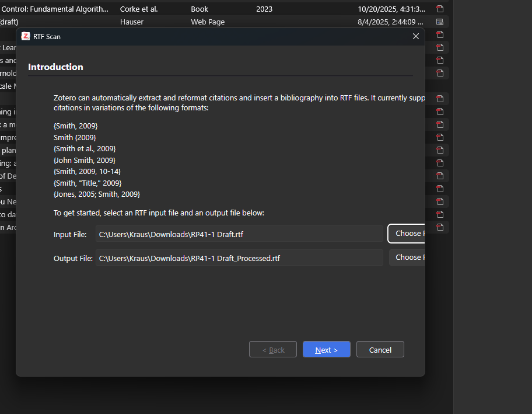Click the PDF icon in the row showing 'mpre'
This screenshot has width=532, height=414.
(440, 138)
